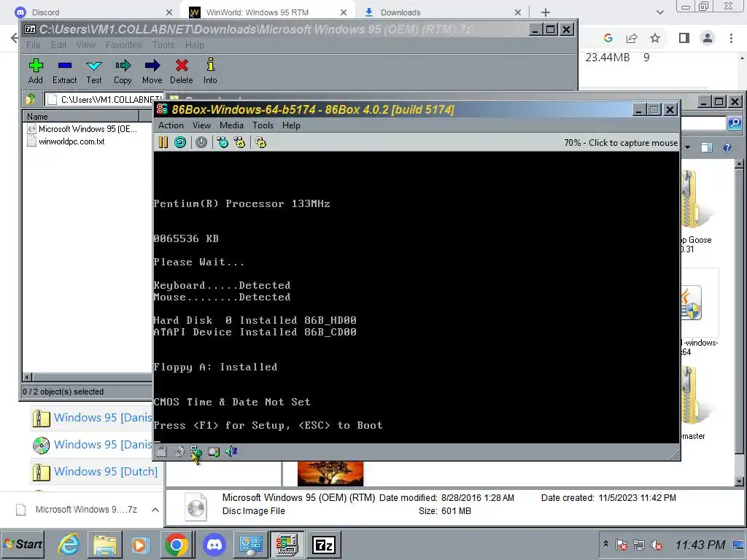The height and width of the screenshot is (560, 747).
Task: Click the Info button in 7-Zip
Action: [x=210, y=71]
